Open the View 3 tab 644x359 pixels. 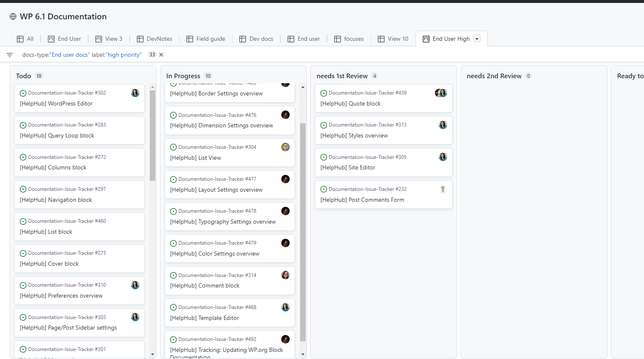click(109, 39)
